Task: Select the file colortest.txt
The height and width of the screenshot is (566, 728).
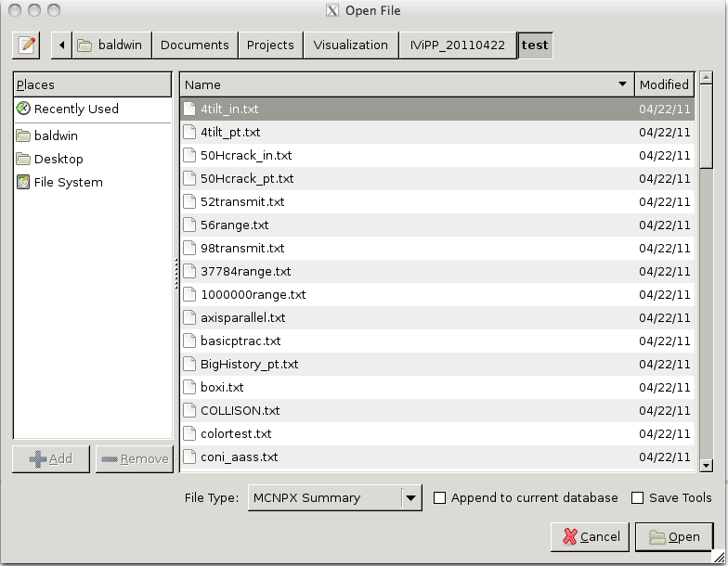Action: point(437,434)
